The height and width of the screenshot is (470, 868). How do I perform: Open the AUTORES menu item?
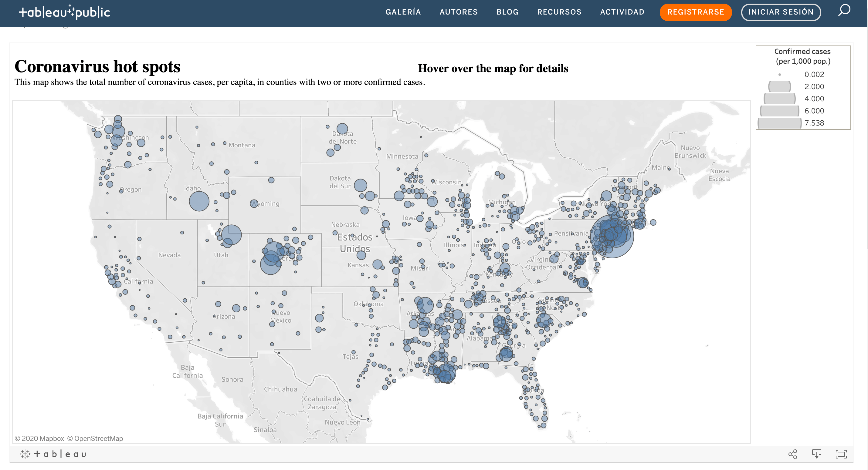[459, 12]
